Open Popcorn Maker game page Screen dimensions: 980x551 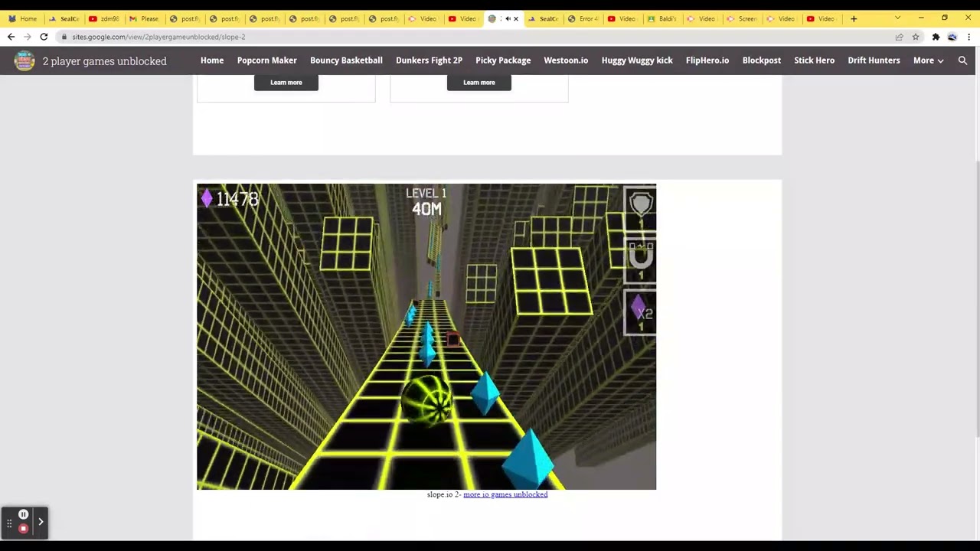coord(266,60)
